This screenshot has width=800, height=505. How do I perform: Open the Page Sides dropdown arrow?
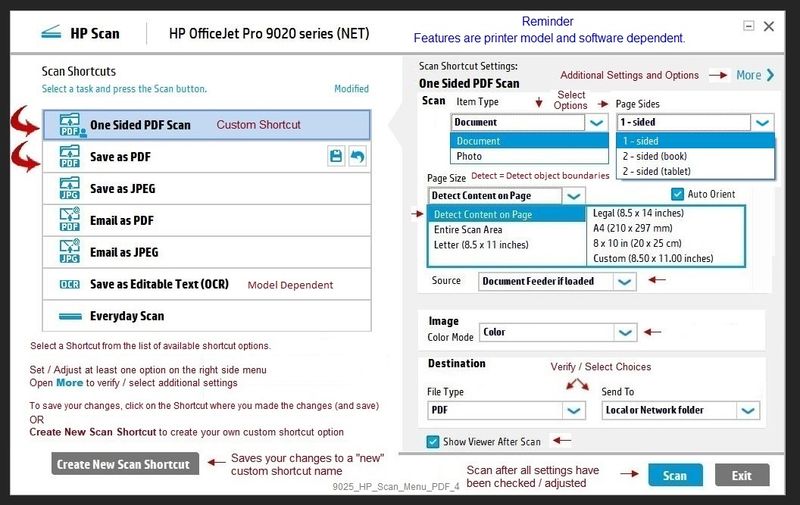[x=762, y=122]
